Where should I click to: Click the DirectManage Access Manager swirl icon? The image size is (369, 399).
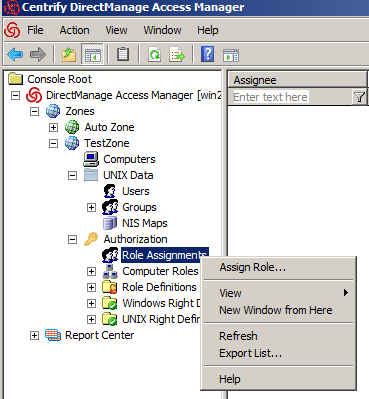[34, 95]
